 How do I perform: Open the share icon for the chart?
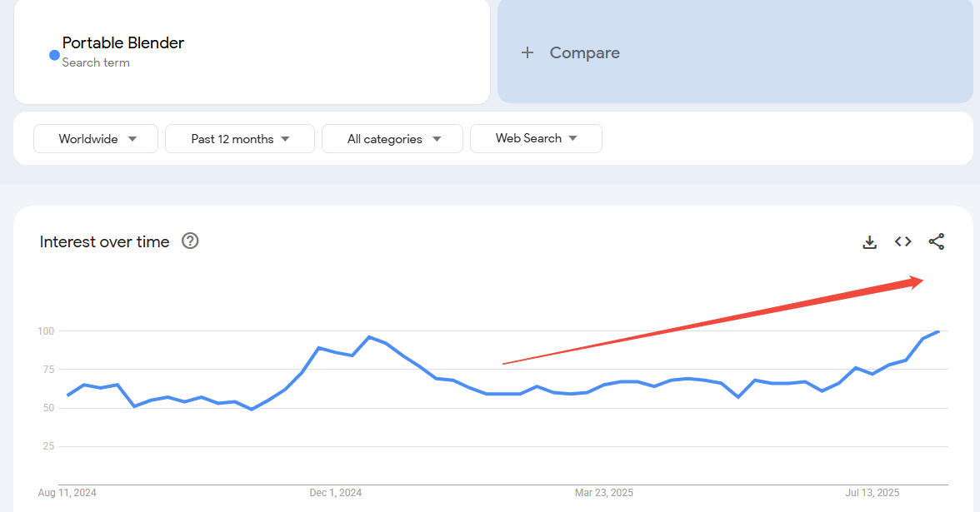tap(937, 241)
